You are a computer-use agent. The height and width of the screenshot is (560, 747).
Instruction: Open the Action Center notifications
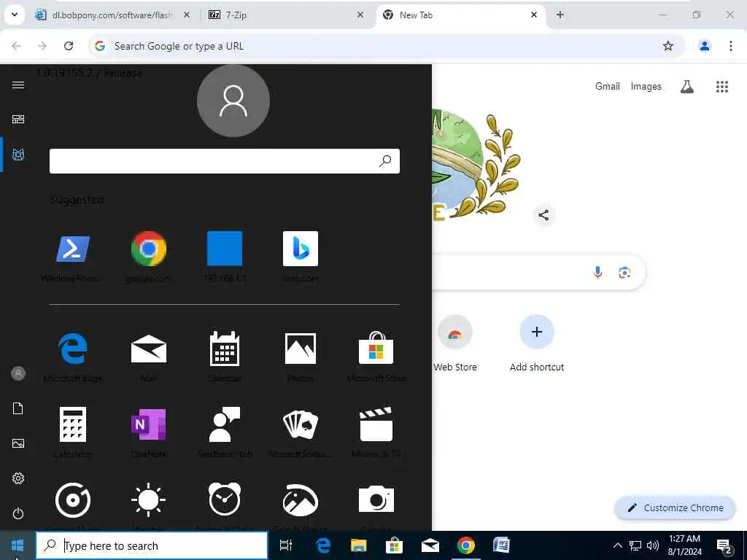pos(724,546)
